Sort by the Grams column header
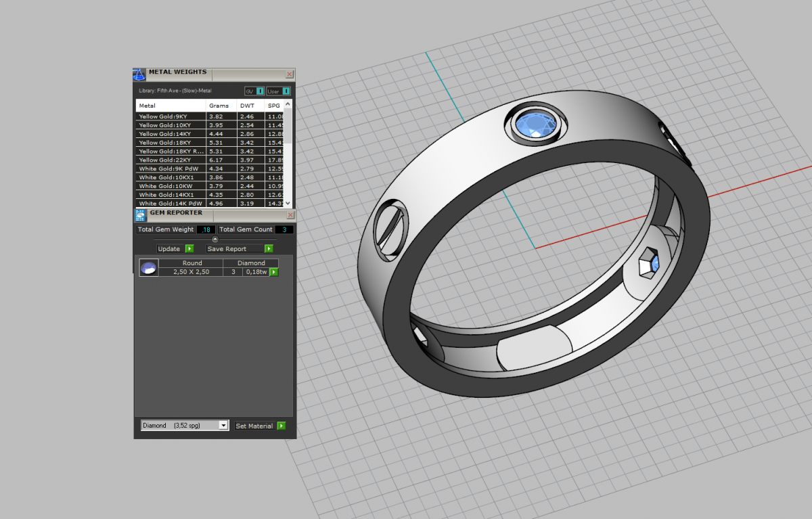Viewport: 812px width, 519px height. coord(219,106)
